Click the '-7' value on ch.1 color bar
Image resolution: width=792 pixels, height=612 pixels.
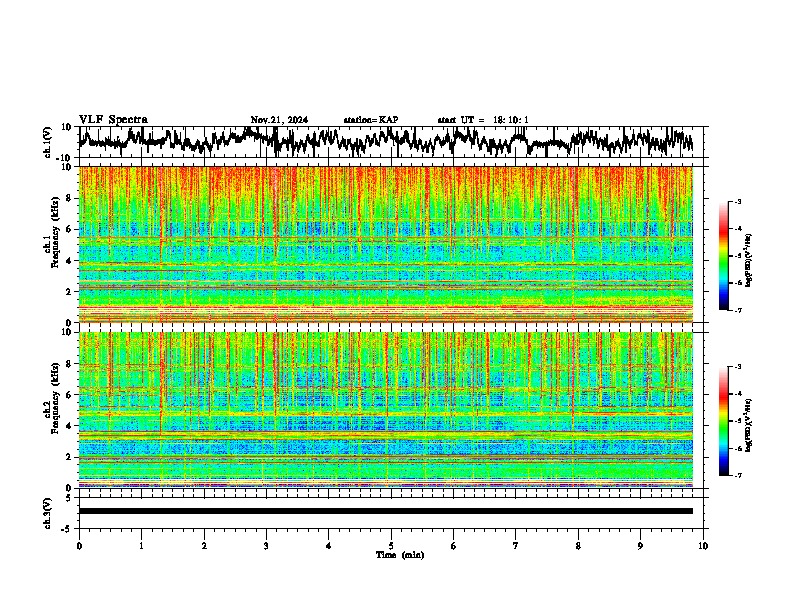[737, 310]
